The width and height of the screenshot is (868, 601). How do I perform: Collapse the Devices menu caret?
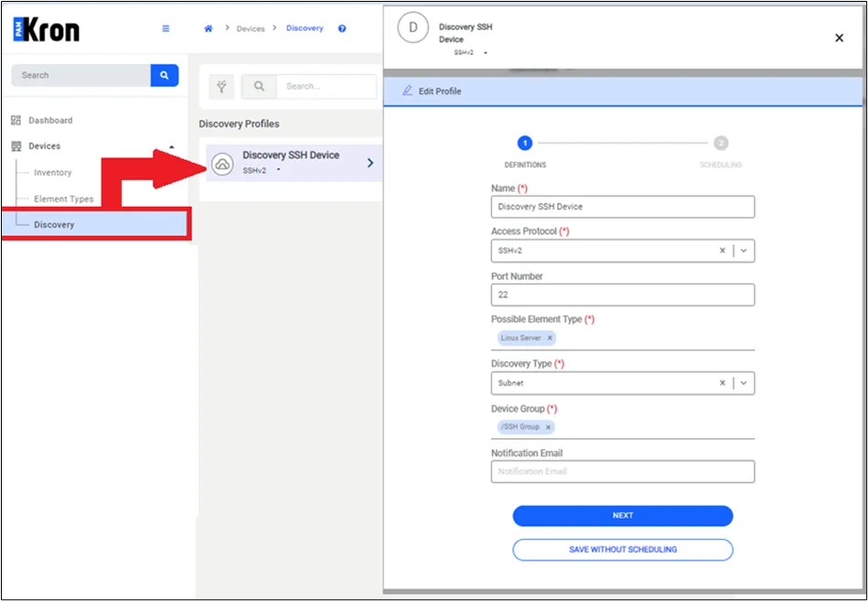click(x=172, y=146)
